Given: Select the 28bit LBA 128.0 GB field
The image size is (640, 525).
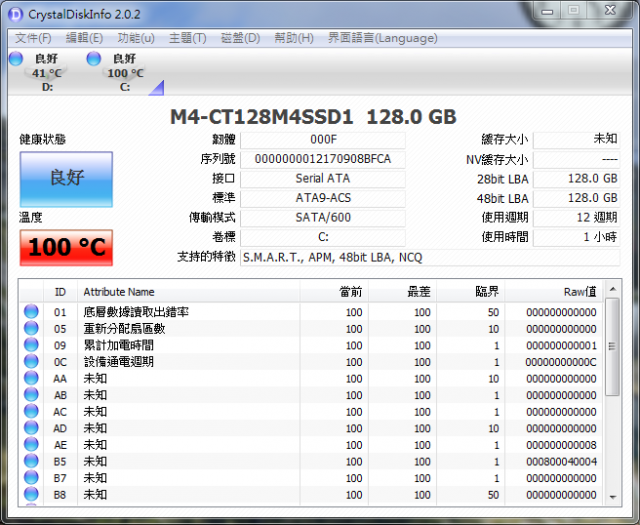Looking at the screenshot, I should 576,179.
